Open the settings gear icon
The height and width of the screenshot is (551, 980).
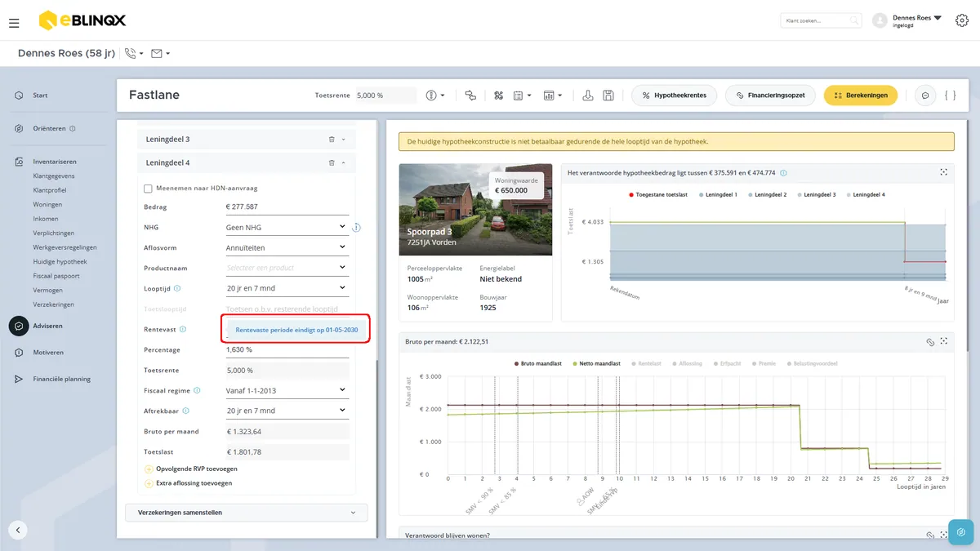[961, 20]
